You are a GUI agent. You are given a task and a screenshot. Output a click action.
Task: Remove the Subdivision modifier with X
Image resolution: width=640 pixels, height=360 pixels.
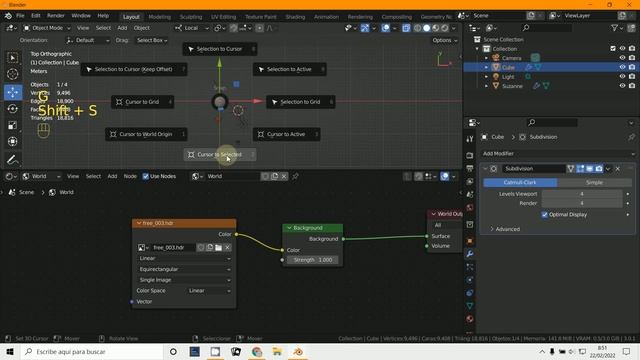[x=618, y=169]
